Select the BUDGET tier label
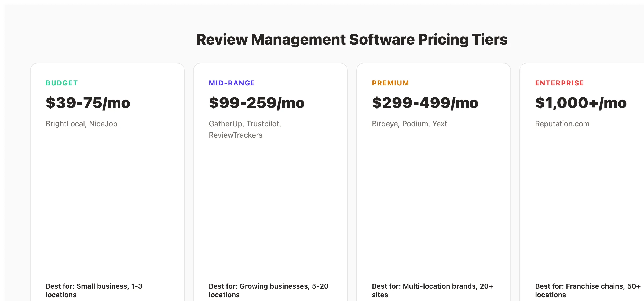The image size is (644, 301). (x=62, y=83)
